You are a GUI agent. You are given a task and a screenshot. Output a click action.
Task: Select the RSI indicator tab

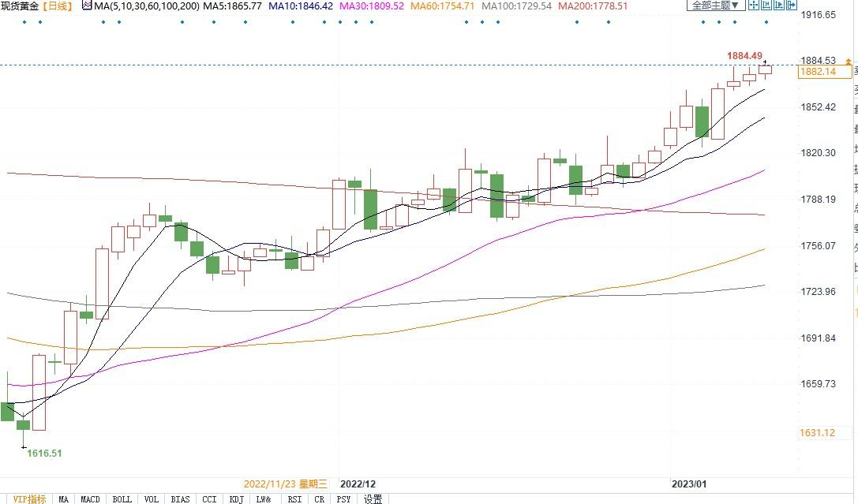294,498
